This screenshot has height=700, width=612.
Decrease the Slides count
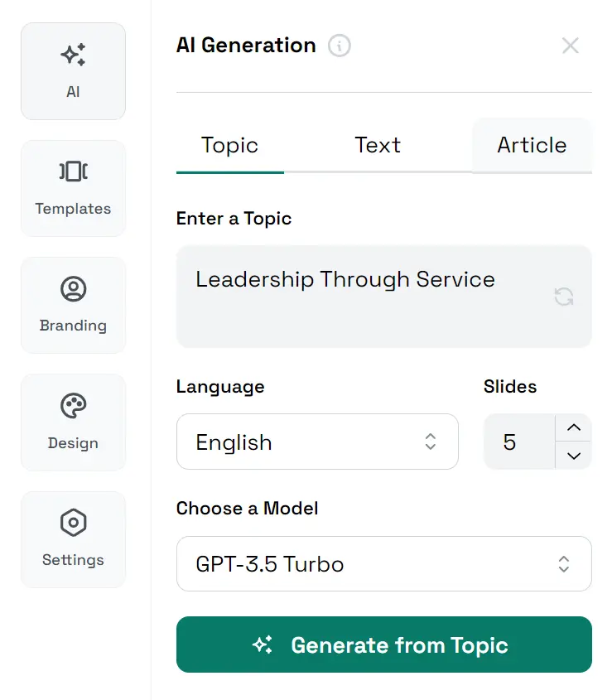574,456
